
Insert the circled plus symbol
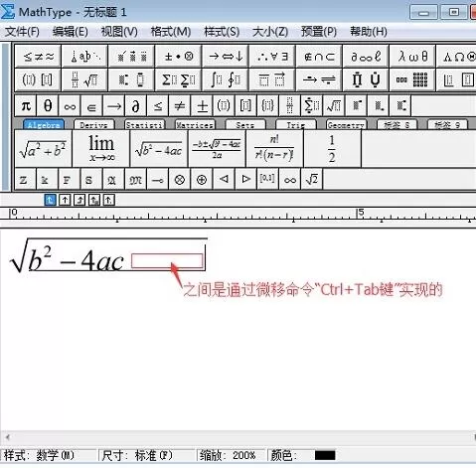[202, 180]
